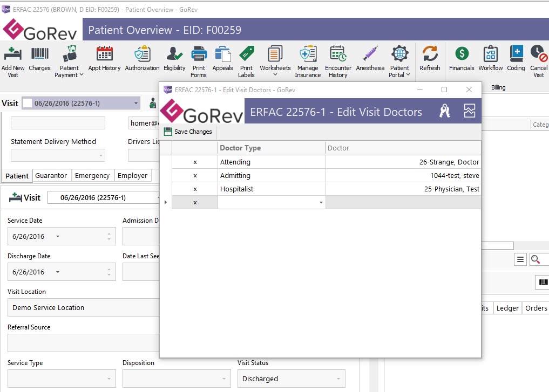
Task: Click the Referral Source field
Action: click(84, 343)
